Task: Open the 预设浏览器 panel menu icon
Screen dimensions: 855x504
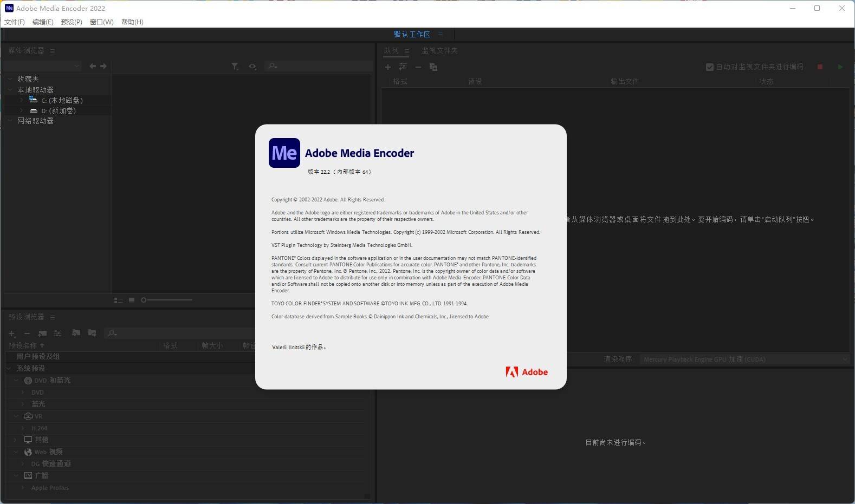Action: pos(53,317)
